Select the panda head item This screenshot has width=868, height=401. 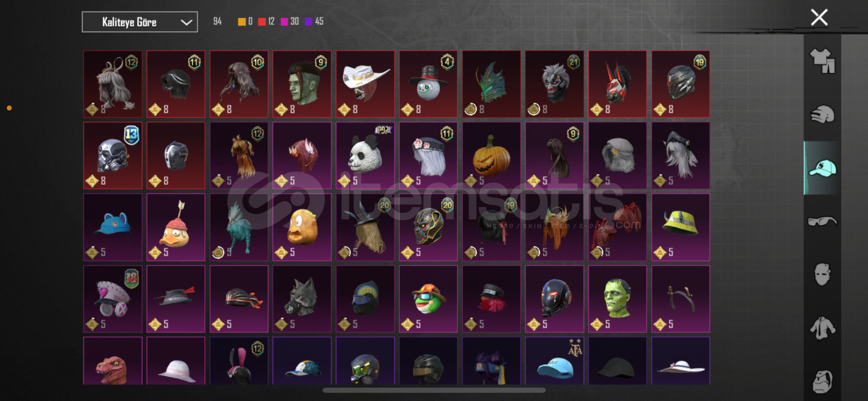(x=365, y=156)
